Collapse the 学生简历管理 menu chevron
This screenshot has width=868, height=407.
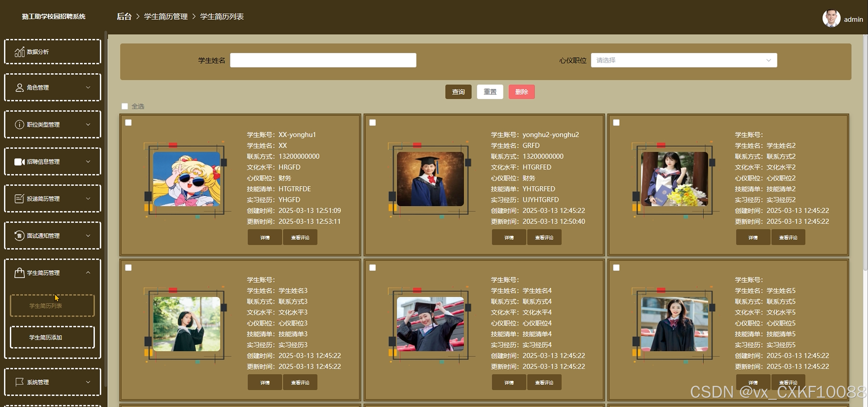(x=88, y=273)
